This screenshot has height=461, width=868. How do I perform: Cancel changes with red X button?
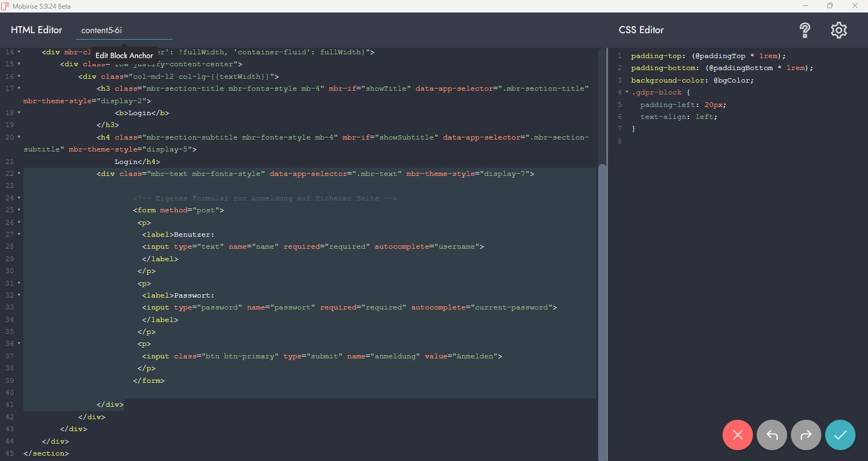pos(737,435)
